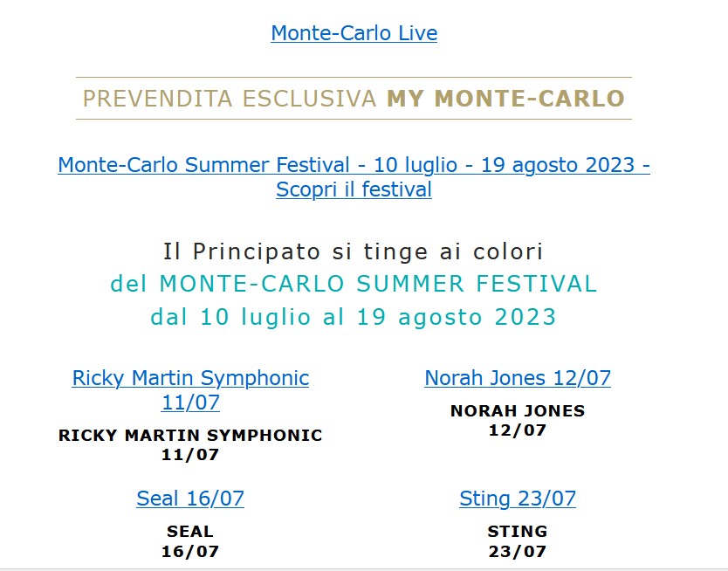Click bold 11/07 date under Ricky Martin caption
This screenshot has width=728, height=571.
pyautogui.click(x=190, y=455)
